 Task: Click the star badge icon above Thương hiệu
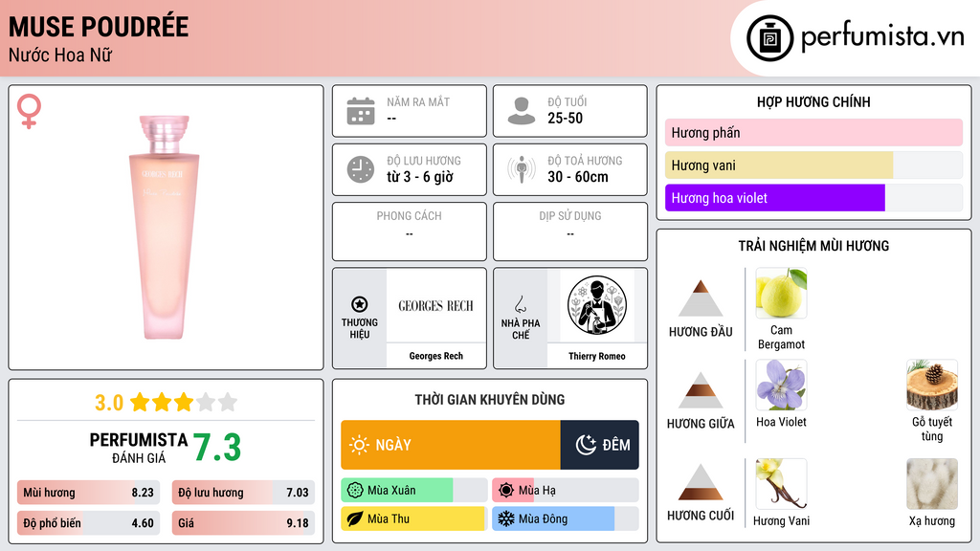(x=360, y=304)
